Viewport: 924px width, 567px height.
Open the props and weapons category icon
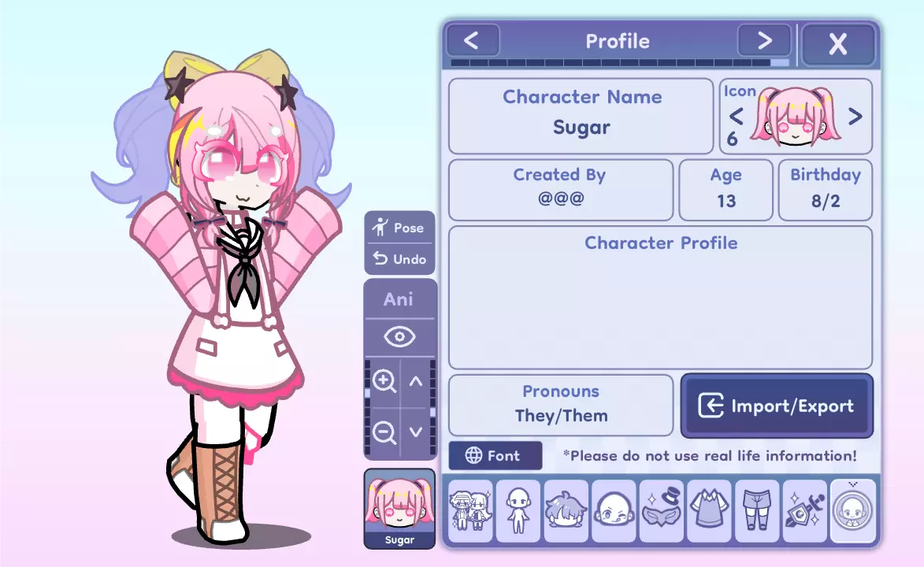804,511
